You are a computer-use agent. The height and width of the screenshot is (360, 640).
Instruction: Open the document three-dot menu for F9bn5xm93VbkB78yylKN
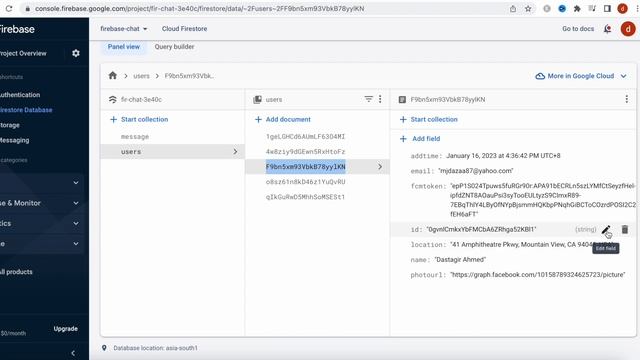[627, 99]
